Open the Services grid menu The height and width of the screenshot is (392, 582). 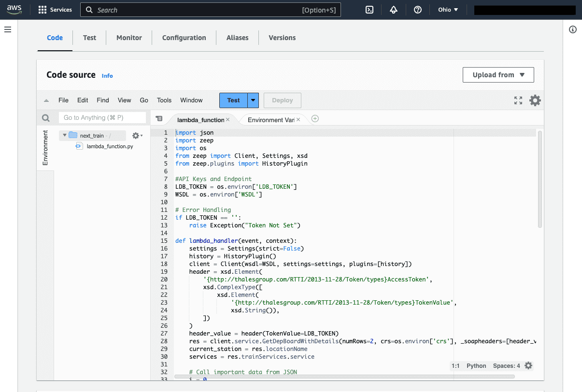43,10
